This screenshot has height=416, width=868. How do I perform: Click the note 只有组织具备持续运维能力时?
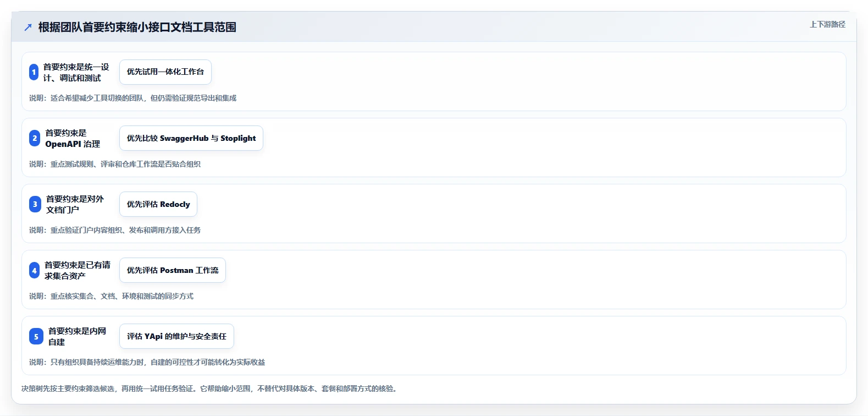(147, 362)
